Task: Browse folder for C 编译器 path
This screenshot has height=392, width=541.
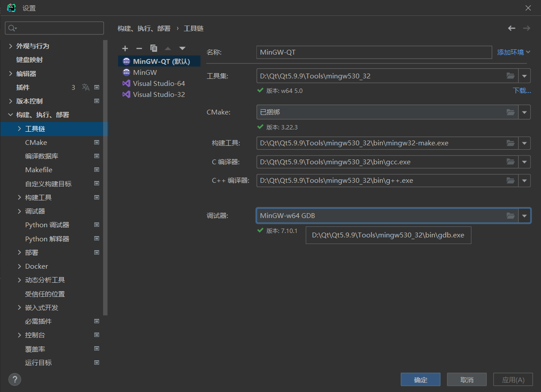Action: (511, 162)
